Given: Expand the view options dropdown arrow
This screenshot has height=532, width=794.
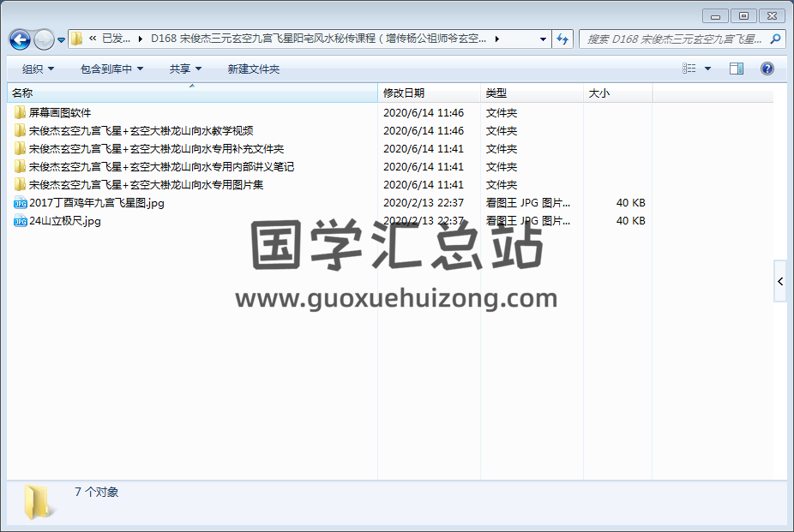Looking at the screenshot, I should click(x=708, y=69).
